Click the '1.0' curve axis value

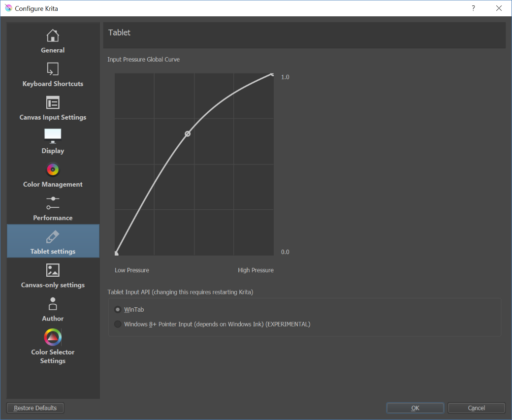pyautogui.click(x=285, y=77)
